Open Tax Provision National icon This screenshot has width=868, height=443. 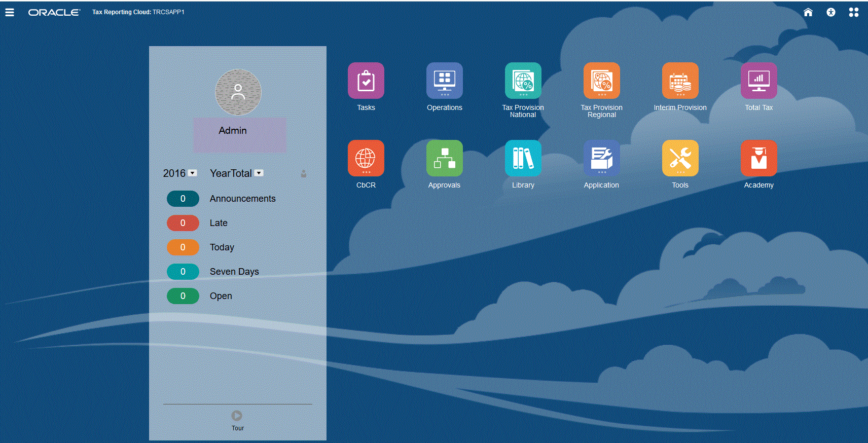(x=523, y=81)
